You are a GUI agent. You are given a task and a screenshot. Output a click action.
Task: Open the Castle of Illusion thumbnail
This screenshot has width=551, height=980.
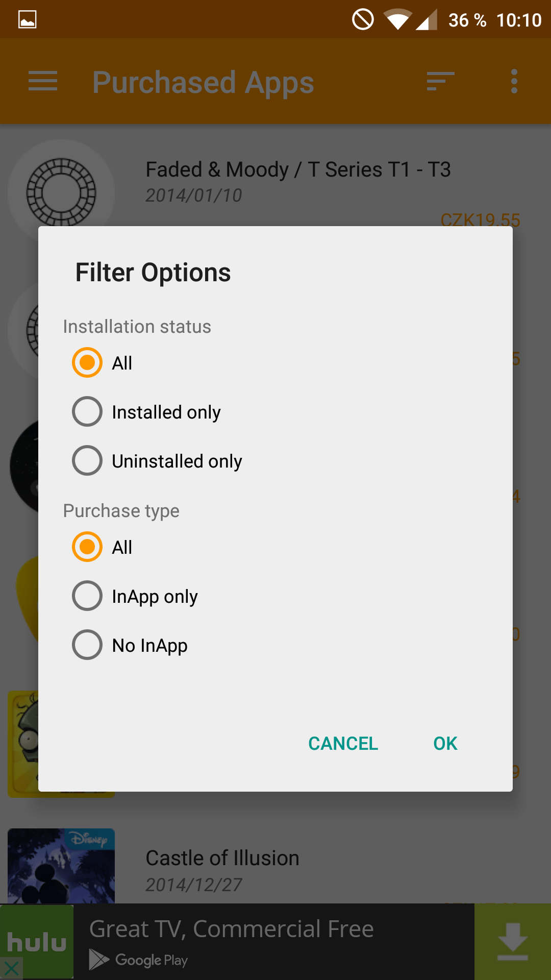[61, 866]
